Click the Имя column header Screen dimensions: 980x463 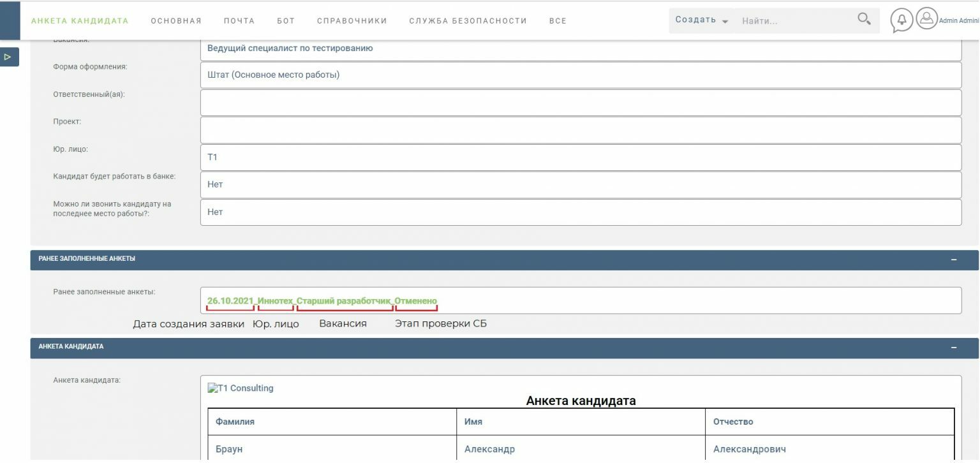click(x=581, y=422)
